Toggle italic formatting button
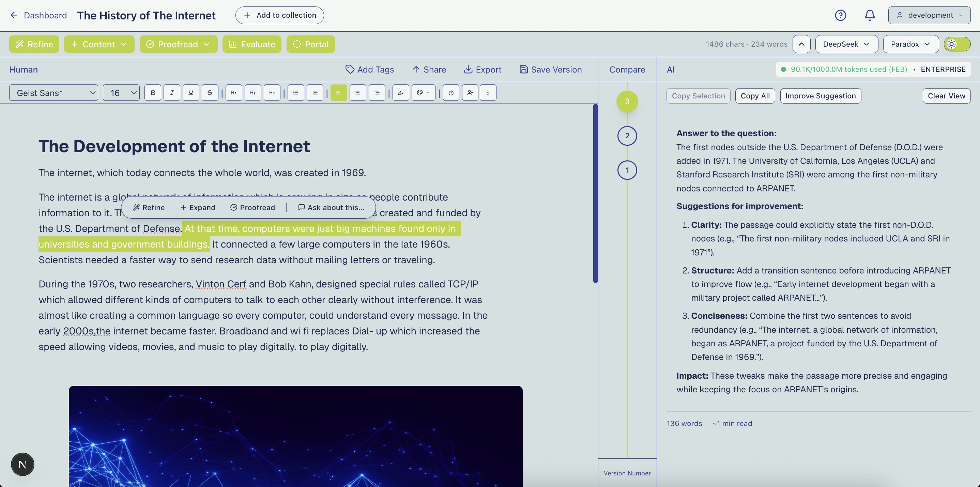The image size is (980, 487). click(172, 93)
